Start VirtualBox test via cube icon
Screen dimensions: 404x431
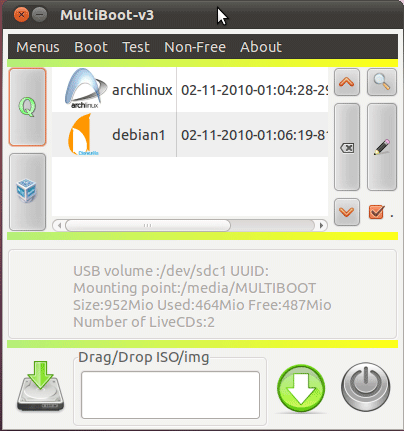(x=27, y=192)
